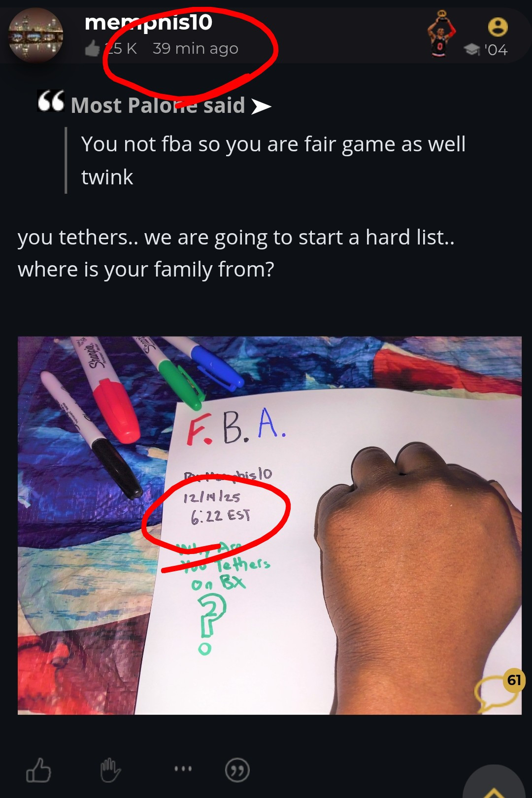Click the 61 replies count badge
The height and width of the screenshot is (798, 532).
[x=514, y=680]
